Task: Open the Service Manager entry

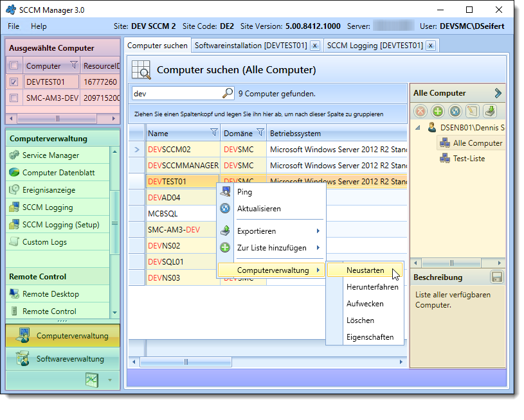Action: [57, 155]
